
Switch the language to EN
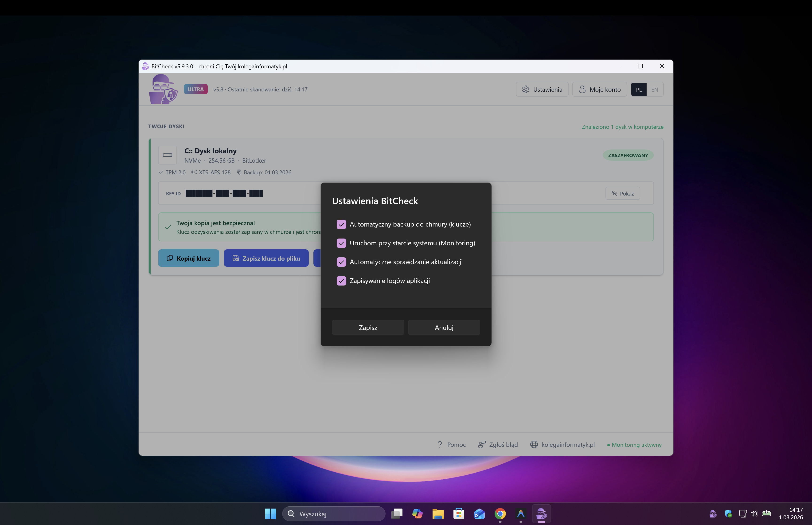pyautogui.click(x=654, y=90)
